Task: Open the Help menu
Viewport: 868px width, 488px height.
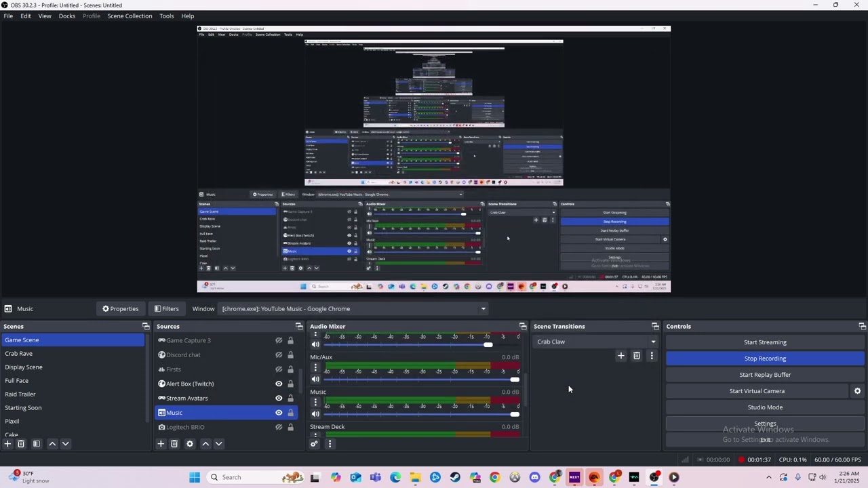Action: [x=188, y=16]
